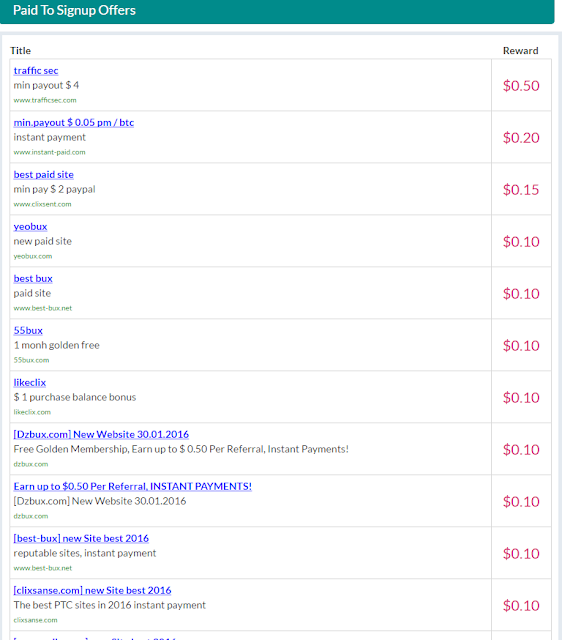Open the '55bux' offer link
This screenshot has height=640, width=562.
[x=28, y=331]
